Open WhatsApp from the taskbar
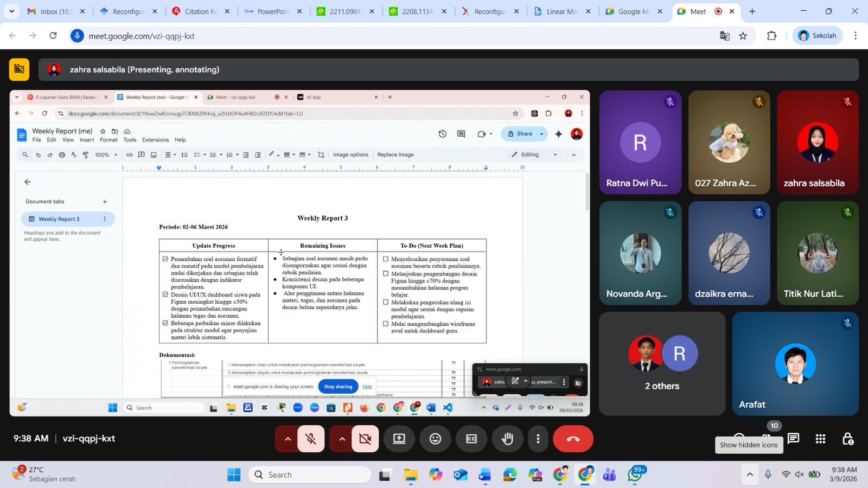The image size is (868, 488). [x=635, y=475]
